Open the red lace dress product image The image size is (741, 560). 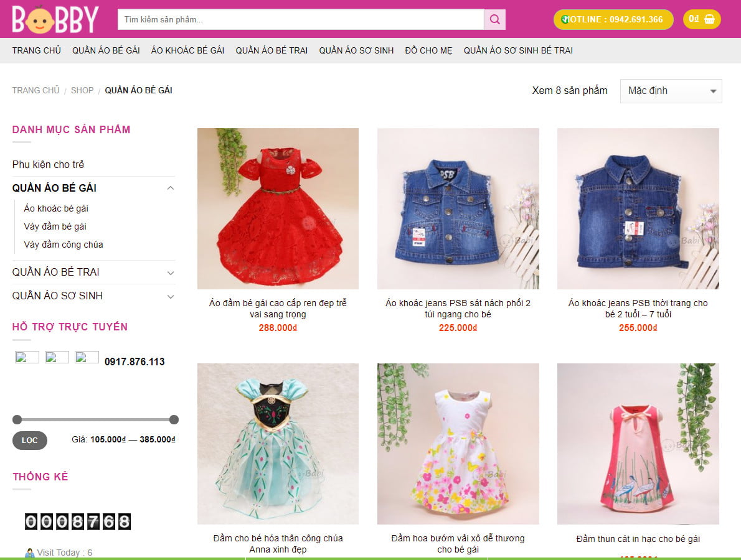pos(278,208)
